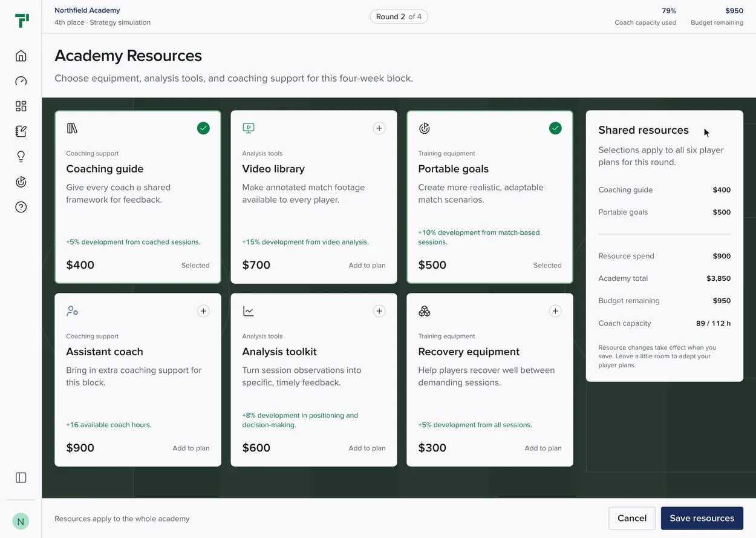756x538 pixels.
Task: Click "Add to plan" on Assistant coach card
Action: [x=191, y=448]
